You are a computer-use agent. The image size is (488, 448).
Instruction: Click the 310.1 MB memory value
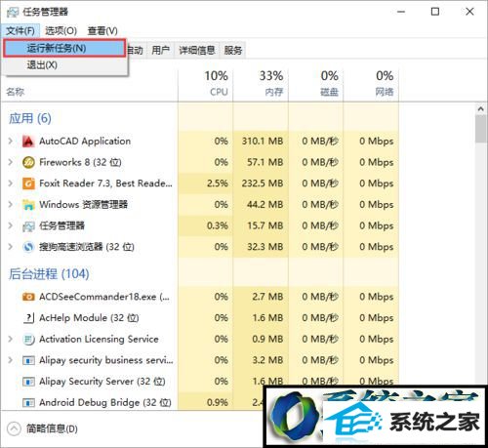pos(263,142)
